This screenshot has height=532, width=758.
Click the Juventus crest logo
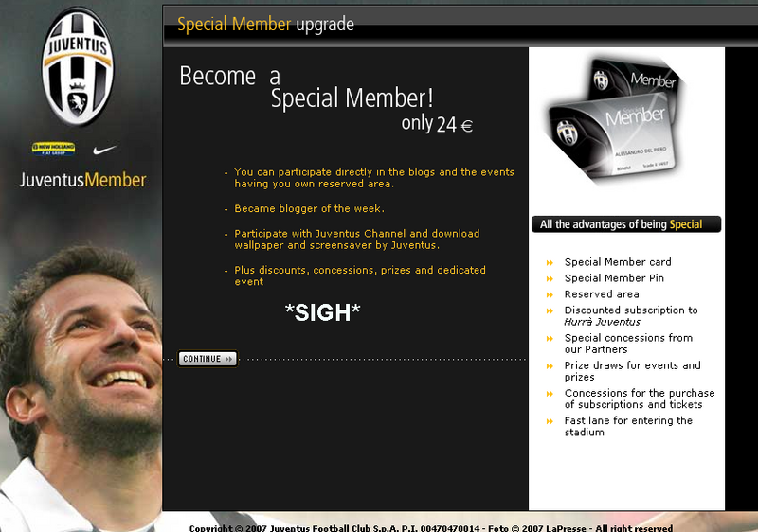point(79,67)
